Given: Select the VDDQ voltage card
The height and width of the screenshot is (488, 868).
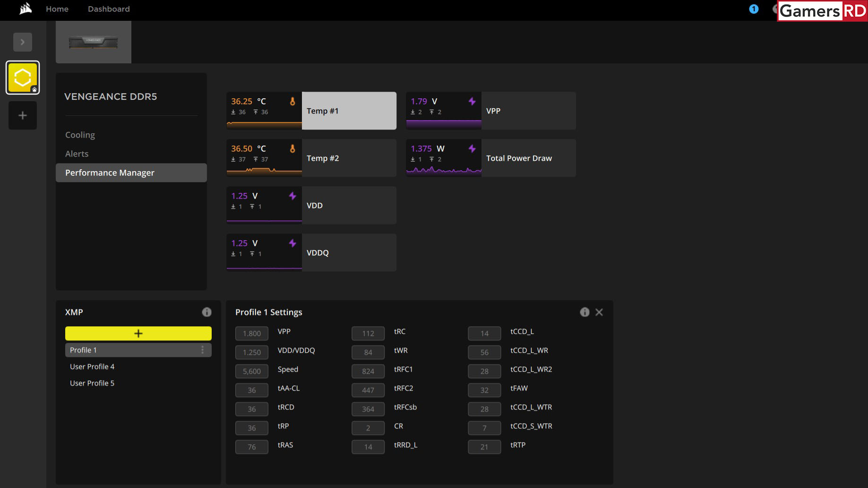Looking at the screenshot, I should tap(311, 253).
